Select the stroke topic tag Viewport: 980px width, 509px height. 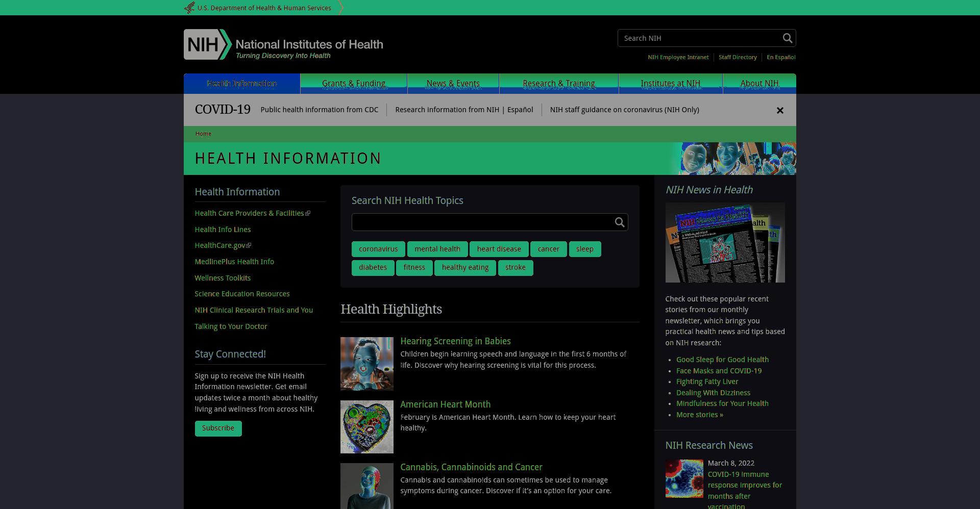point(516,268)
